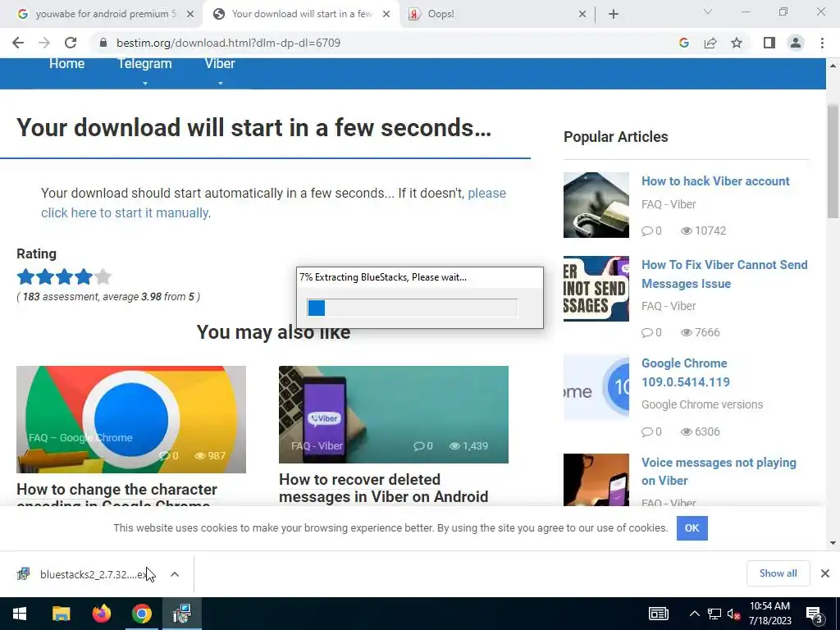This screenshot has height=630, width=840.
Task: Click the BlueStacks extraction progress bar
Action: 412,308
